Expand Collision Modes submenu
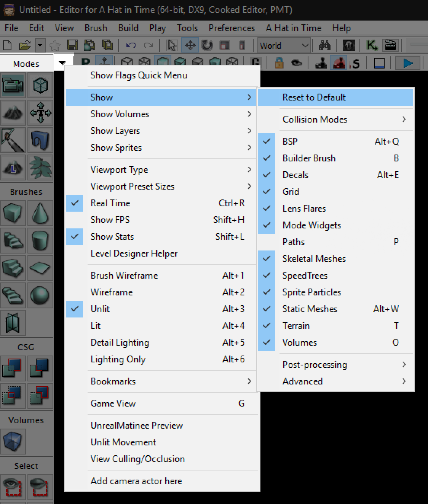Screen dimensions: 428x504 tap(336, 119)
